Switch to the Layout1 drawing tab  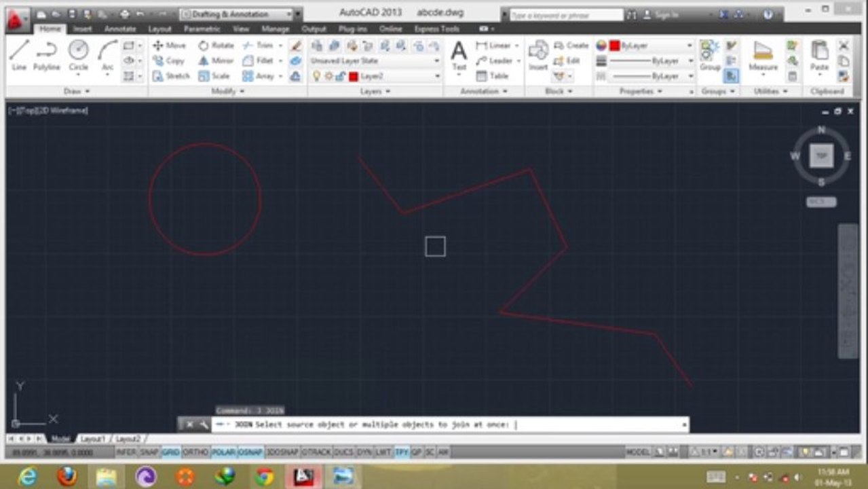pyautogui.click(x=93, y=439)
